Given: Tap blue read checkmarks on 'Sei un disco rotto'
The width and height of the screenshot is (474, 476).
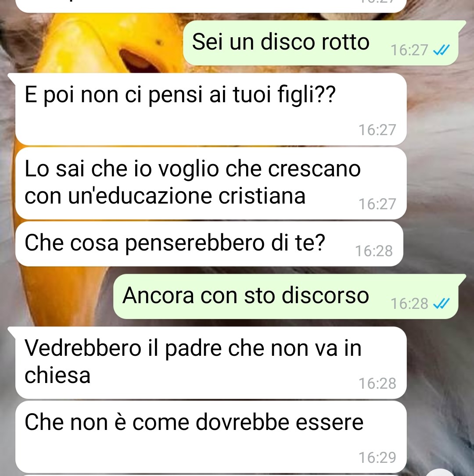Looking at the screenshot, I should (x=441, y=50).
